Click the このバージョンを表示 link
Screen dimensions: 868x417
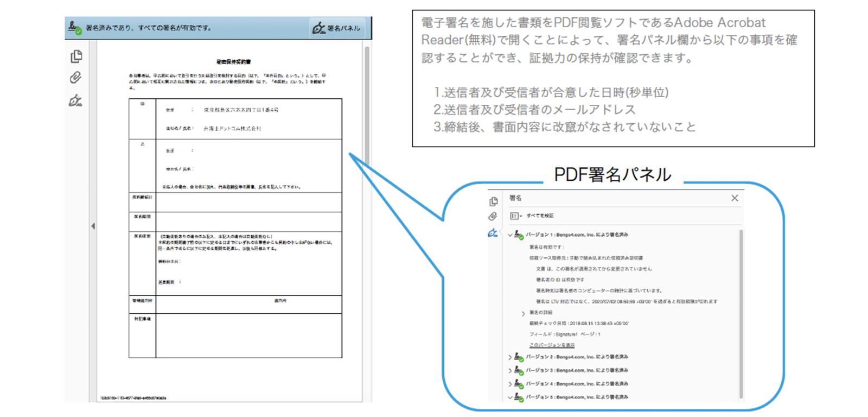tap(552, 345)
